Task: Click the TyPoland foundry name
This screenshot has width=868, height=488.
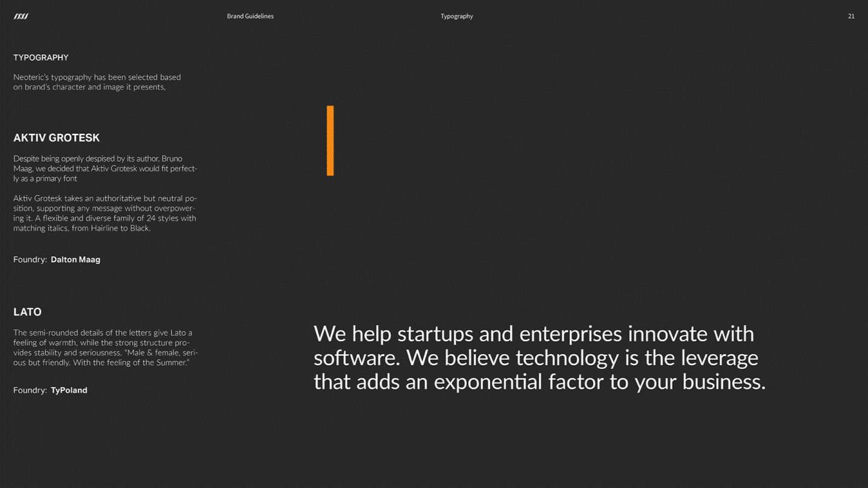Action: point(69,390)
